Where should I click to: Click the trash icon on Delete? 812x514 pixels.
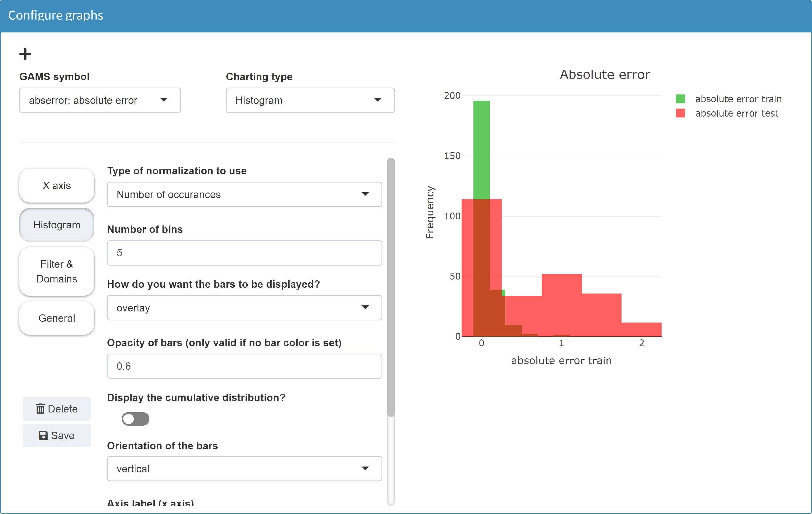40,409
